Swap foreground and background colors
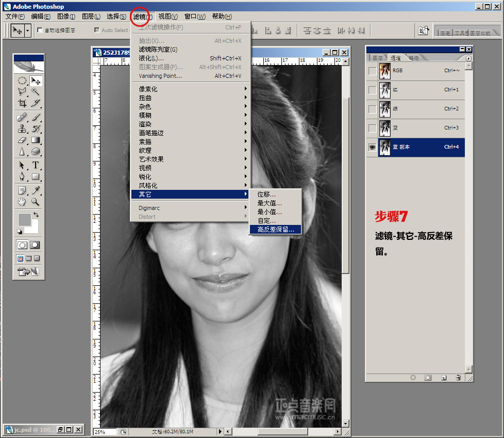 (x=36, y=215)
